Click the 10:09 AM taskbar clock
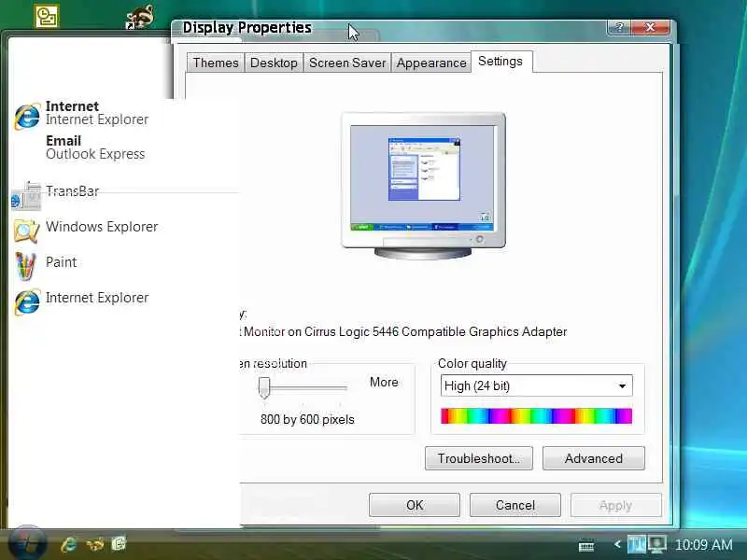The height and width of the screenshot is (560, 747). coord(704,544)
